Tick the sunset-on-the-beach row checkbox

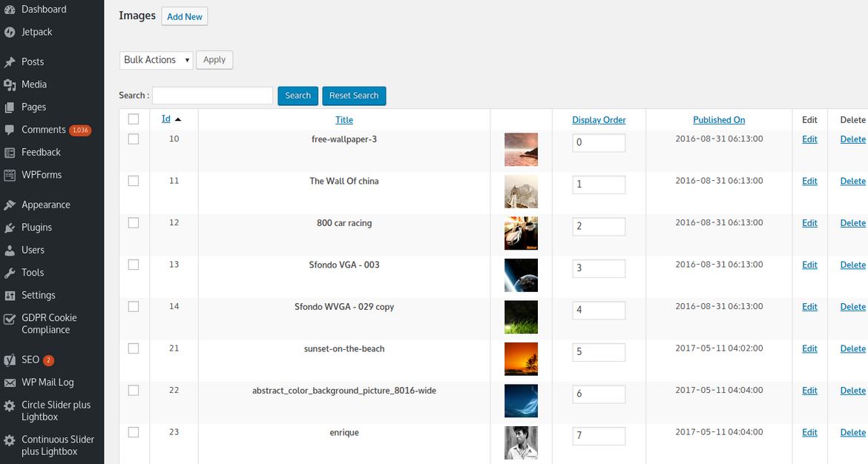[x=134, y=348]
